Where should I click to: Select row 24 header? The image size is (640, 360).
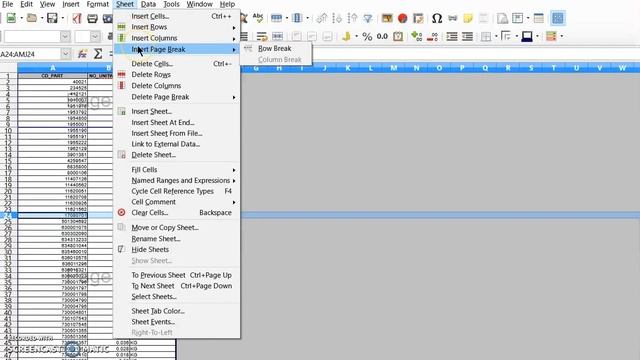coord(8,215)
